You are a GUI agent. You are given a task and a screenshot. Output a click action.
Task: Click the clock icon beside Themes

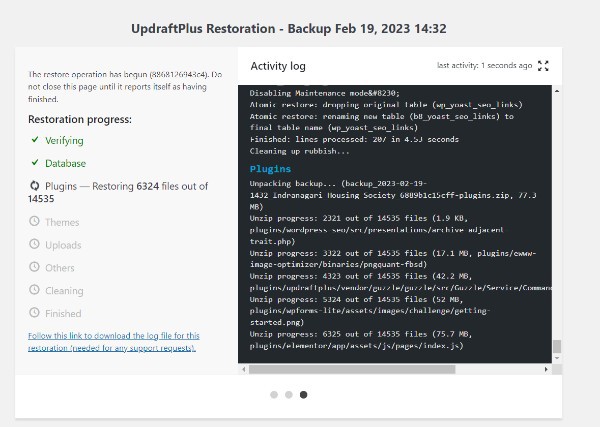click(34, 221)
